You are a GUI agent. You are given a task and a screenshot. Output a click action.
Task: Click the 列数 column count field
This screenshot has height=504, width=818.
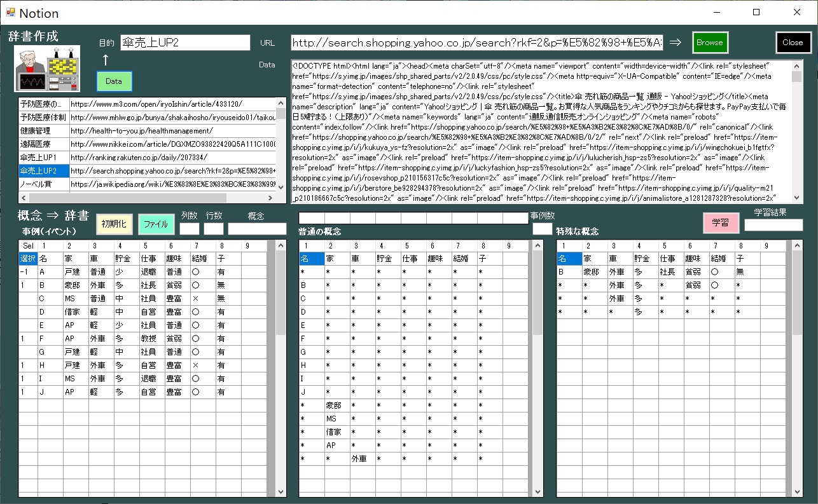(x=190, y=229)
